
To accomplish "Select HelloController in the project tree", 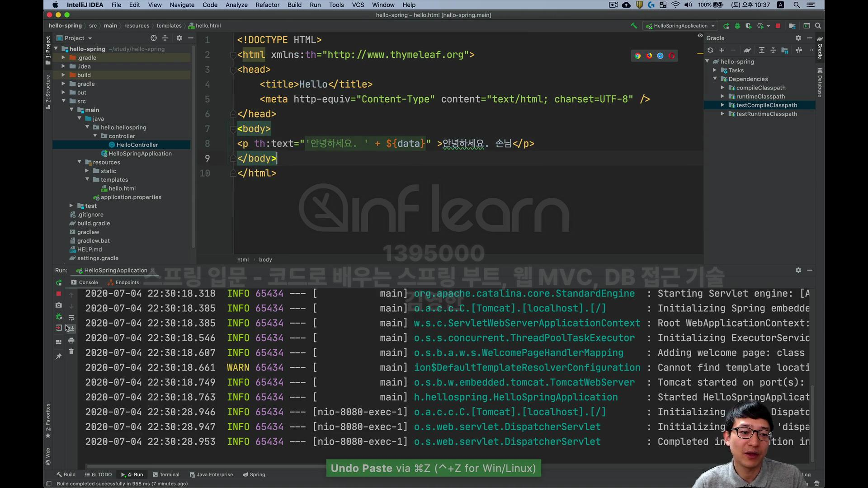I will click(x=137, y=145).
